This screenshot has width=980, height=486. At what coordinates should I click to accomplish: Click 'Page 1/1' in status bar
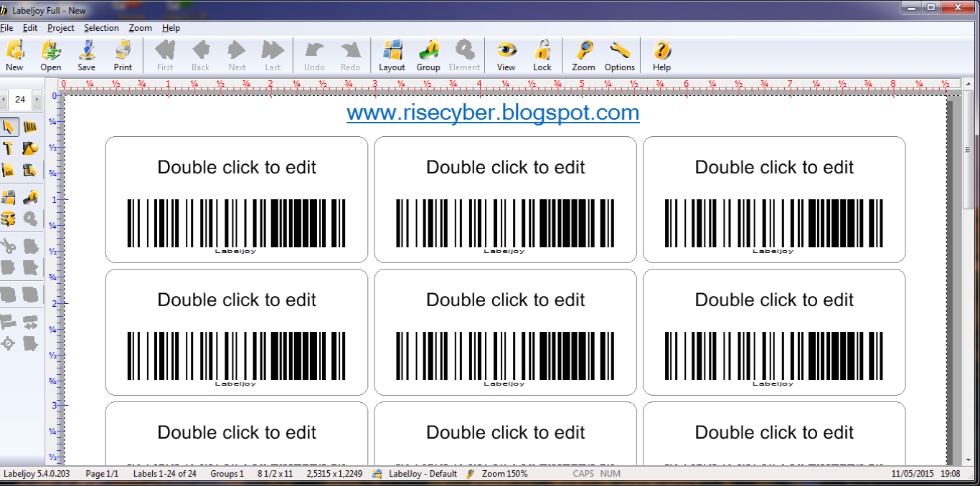[102, 474]
